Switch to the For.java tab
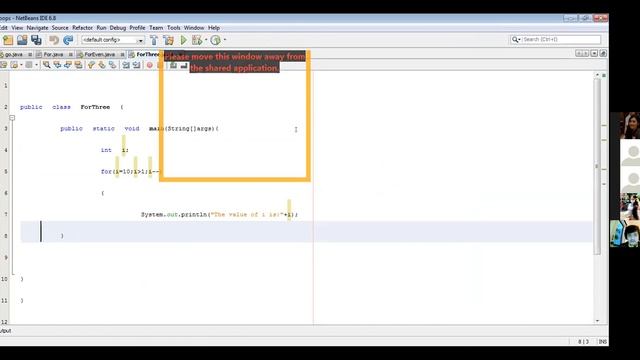 [x=53, y=54]
